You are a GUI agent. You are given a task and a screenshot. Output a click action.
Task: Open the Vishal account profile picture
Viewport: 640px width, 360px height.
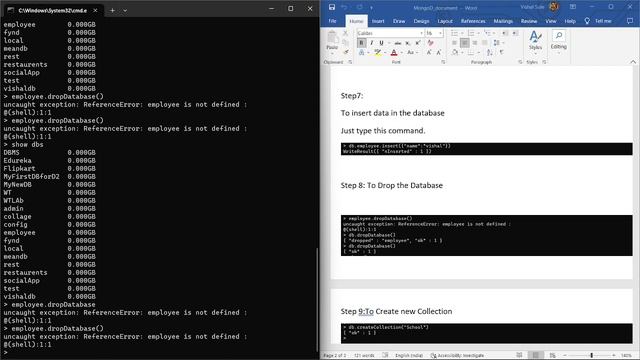tap(554, 7)
